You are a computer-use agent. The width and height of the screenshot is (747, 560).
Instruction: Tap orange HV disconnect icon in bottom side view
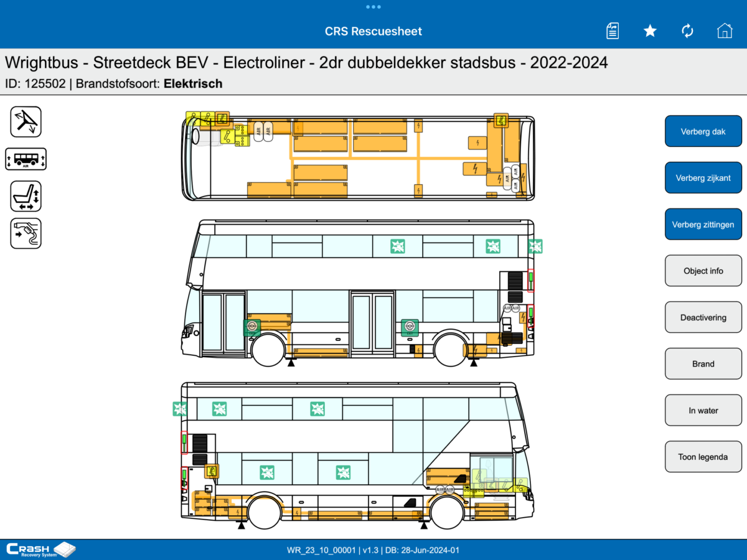(212, 472)
